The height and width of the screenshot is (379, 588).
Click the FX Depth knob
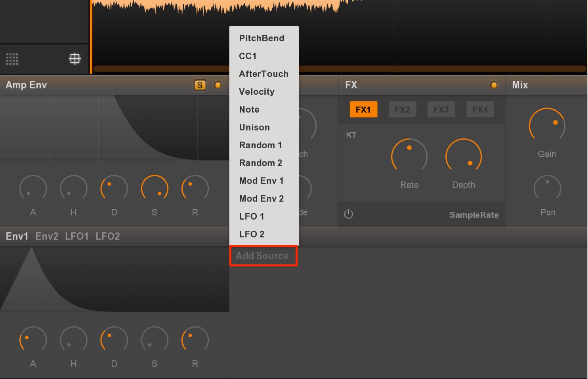click(x=464, y=156)
